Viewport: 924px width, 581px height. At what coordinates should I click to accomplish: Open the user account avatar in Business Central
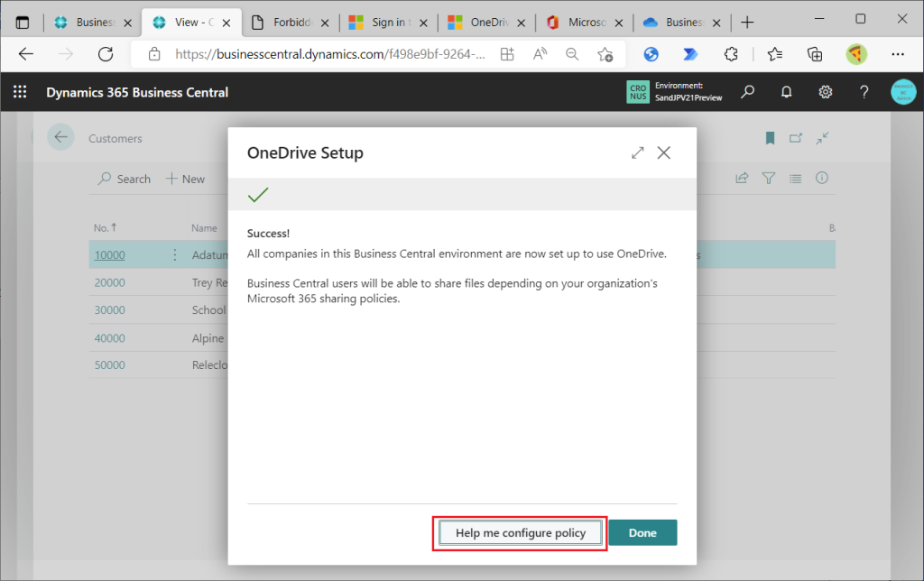click(x=902, y=92)
